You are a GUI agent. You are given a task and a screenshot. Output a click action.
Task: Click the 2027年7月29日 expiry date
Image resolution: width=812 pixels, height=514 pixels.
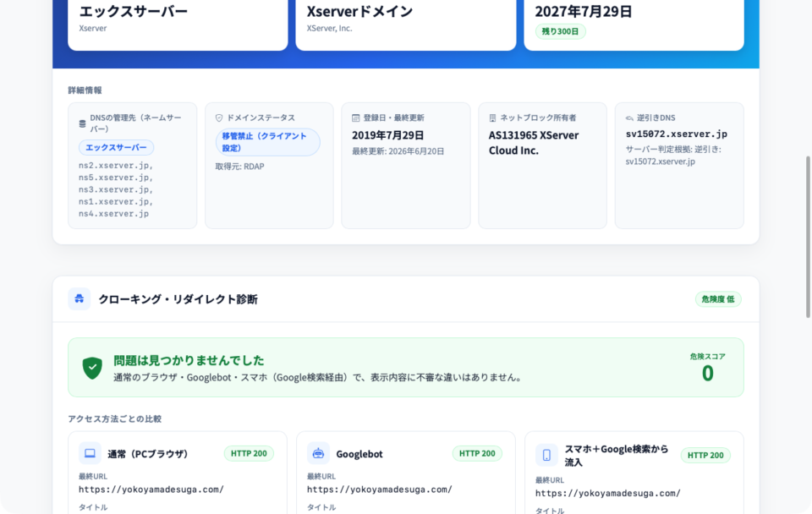[x=584, y=11]
